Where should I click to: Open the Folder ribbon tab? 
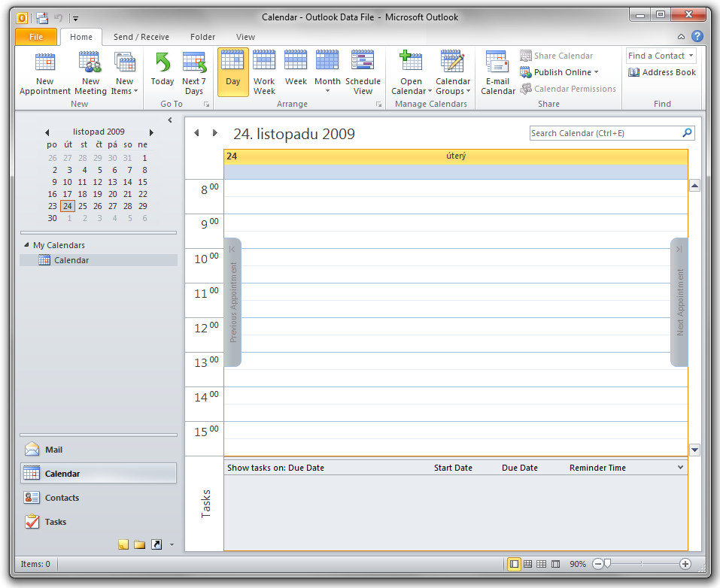coord(202,37)
